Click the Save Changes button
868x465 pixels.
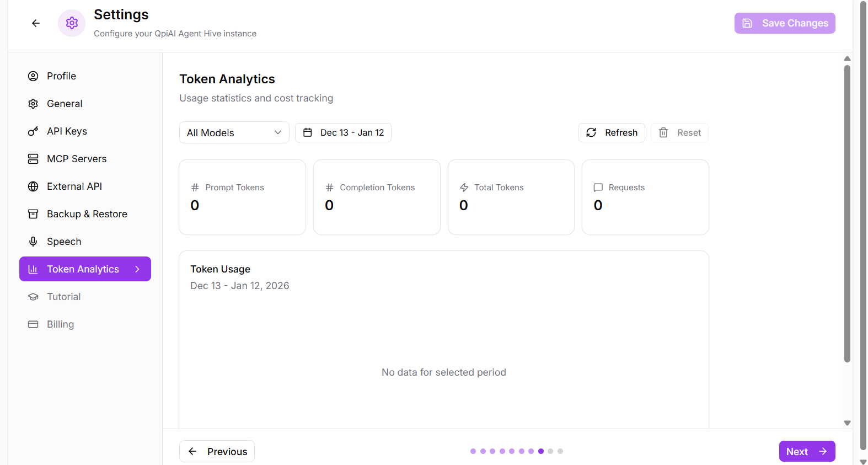point(784,23)
